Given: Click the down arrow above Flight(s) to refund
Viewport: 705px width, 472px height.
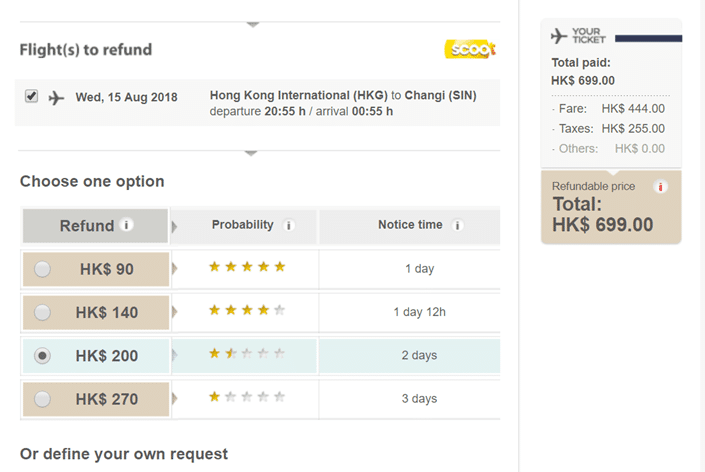Looking at the screenshot, I should tap(252, 24).
